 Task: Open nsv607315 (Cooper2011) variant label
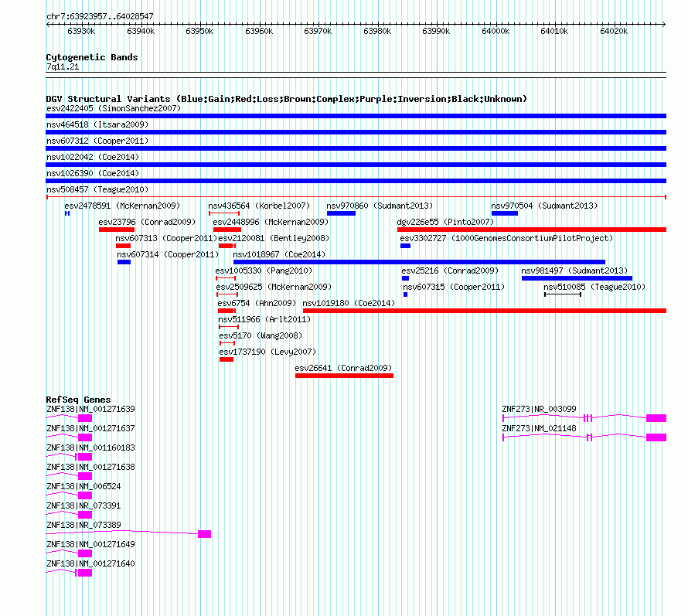[x=454, y=287]
